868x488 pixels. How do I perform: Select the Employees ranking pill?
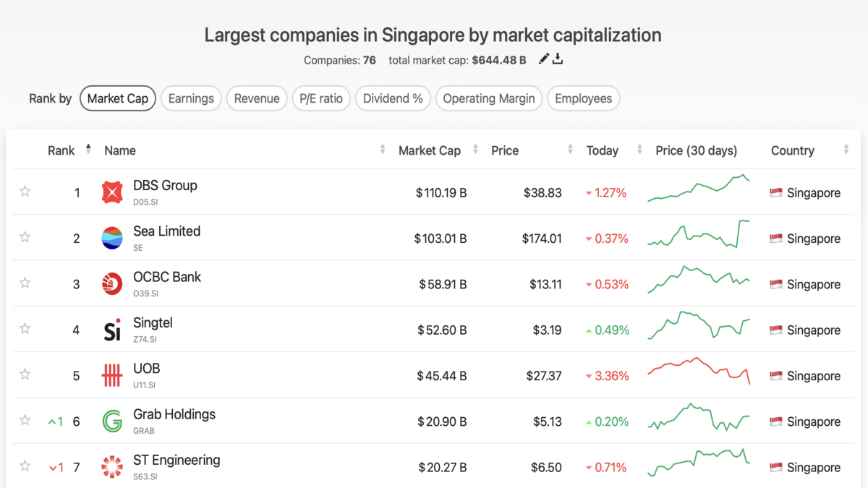583,98
